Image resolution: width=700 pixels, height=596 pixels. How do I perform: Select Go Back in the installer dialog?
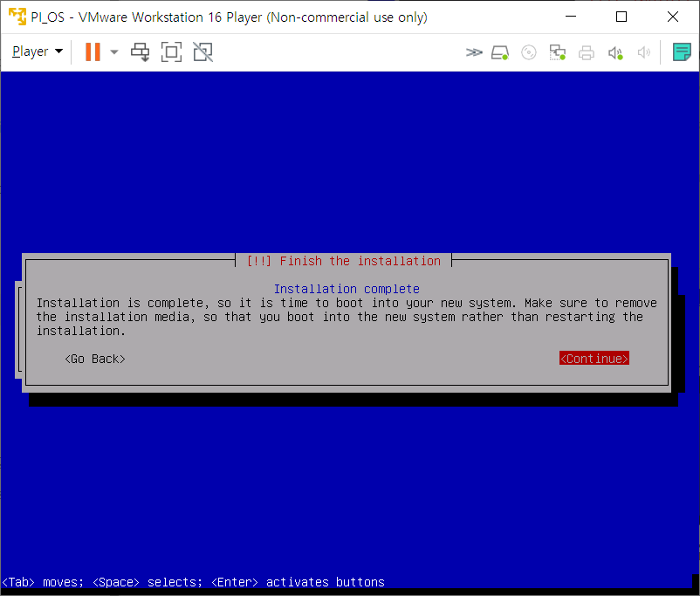click(x=95, y=359)
